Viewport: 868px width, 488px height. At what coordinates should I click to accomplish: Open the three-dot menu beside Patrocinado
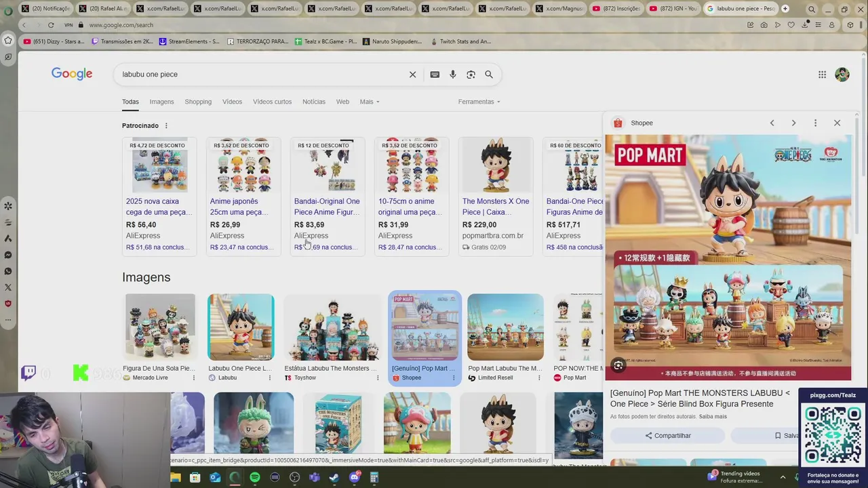point(166,125)
